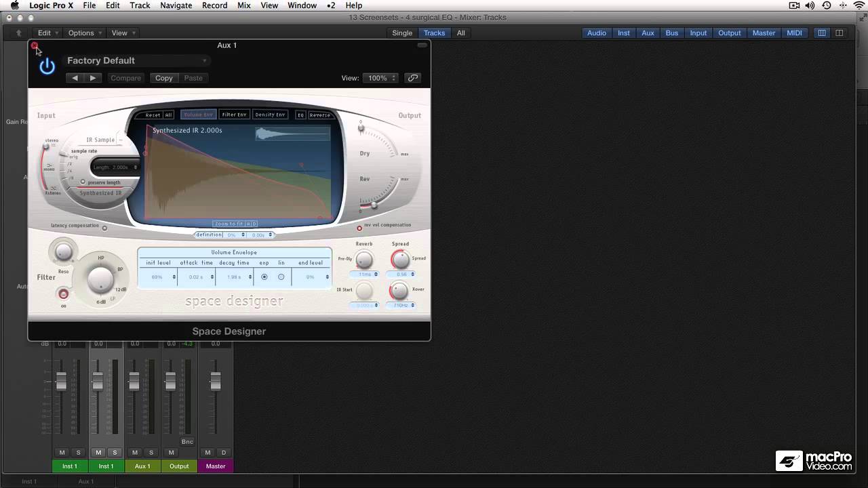Open the Track menu
Viewport: 868px width, 488px height.
(140, 5)
